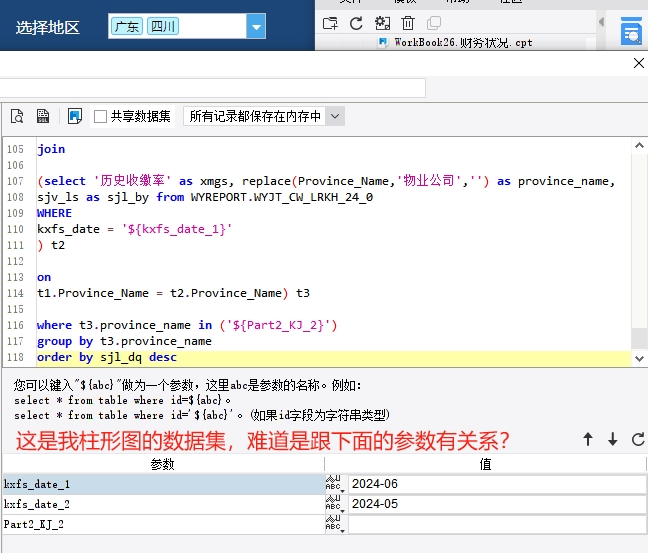The height and width of the screenshot is (553, 648).
Task: Click scrollbar down arrow of SQL editor
Action: pyautogui.click(x=639, y=359)
